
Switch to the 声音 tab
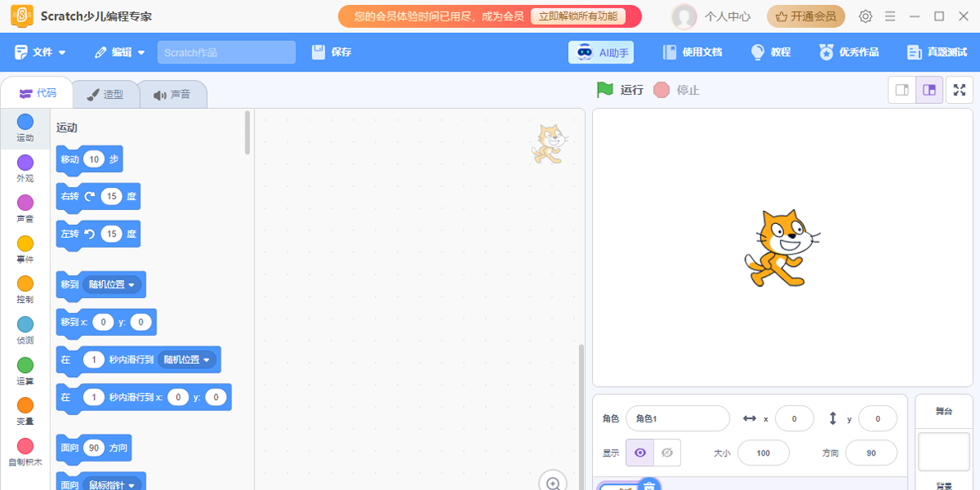pyautogui.click(x=173, y=93)
